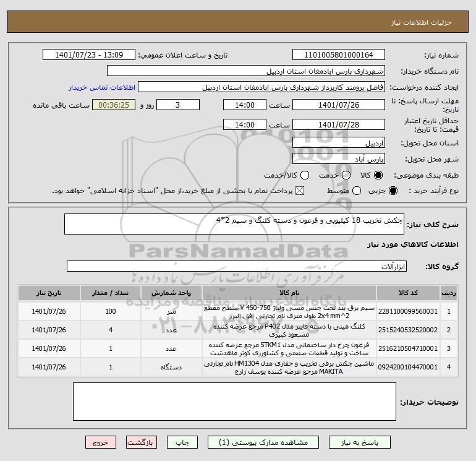Select the کالا/خدمت radio button
The height and width of the screenshot is (461, 476).
(x=305, y=175)
